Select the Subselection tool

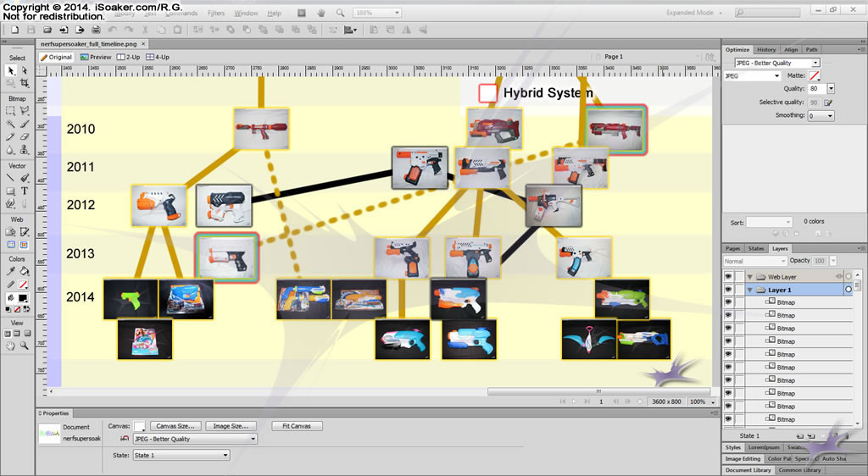coord(25,70)
